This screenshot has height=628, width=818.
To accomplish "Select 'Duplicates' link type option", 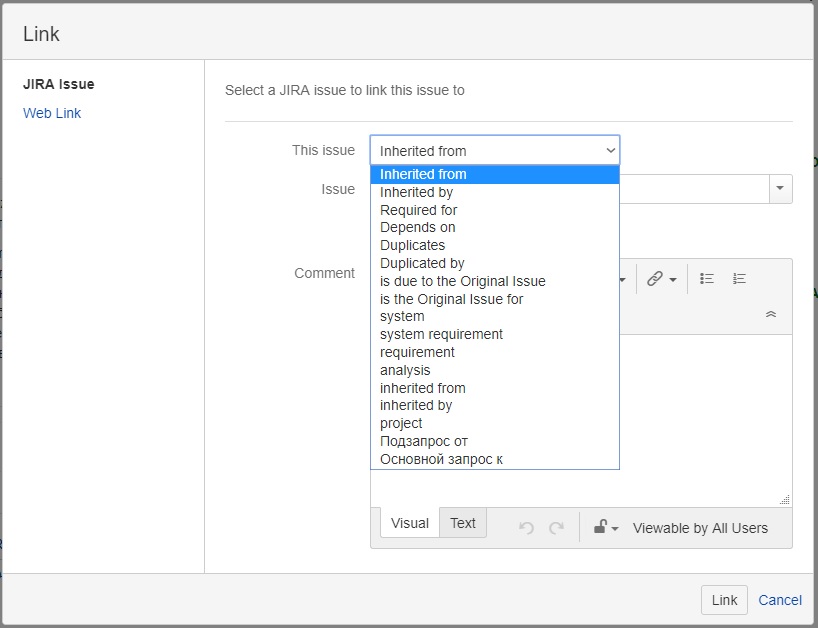I will (412, 245).
